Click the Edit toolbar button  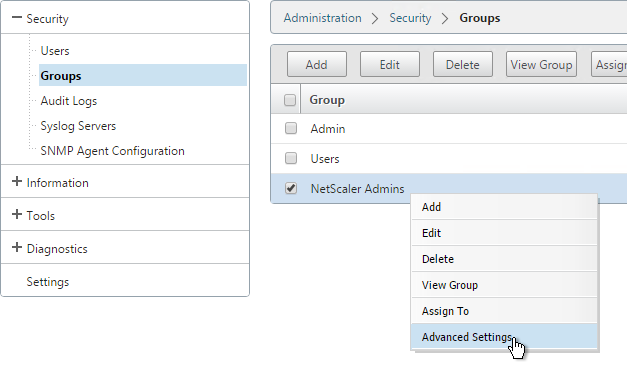coord(390,64)
